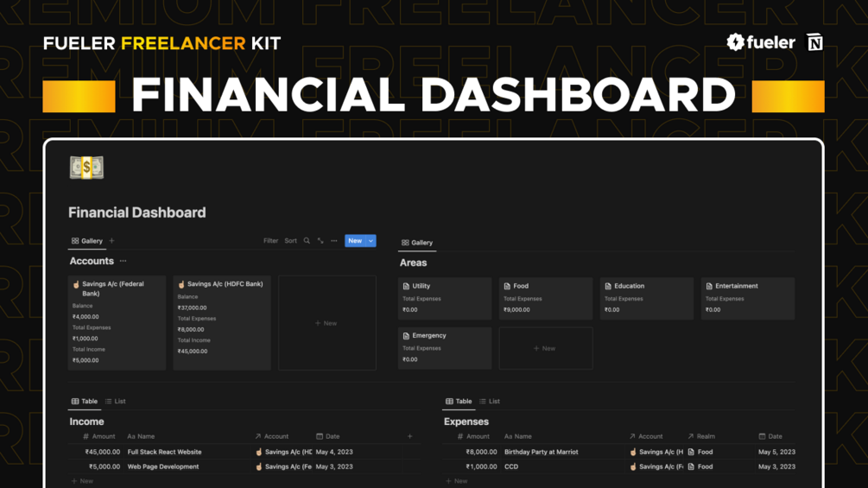Add property with plus in Income header
Image resolution: width=868 pixels, height=488 pixels.
(409, 436)
